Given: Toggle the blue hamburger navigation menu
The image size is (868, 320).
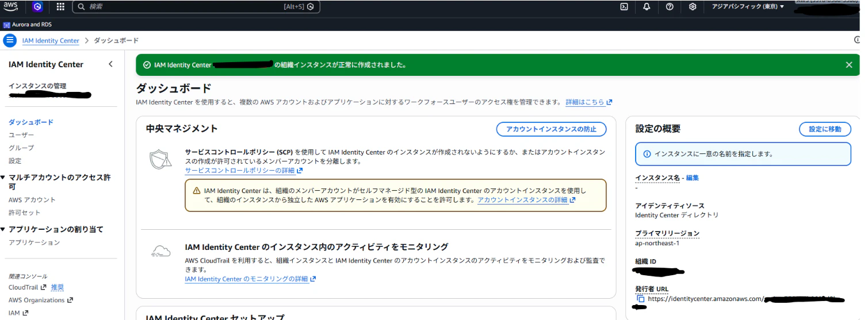Looking at the screenshot, I should click(10, 40).
